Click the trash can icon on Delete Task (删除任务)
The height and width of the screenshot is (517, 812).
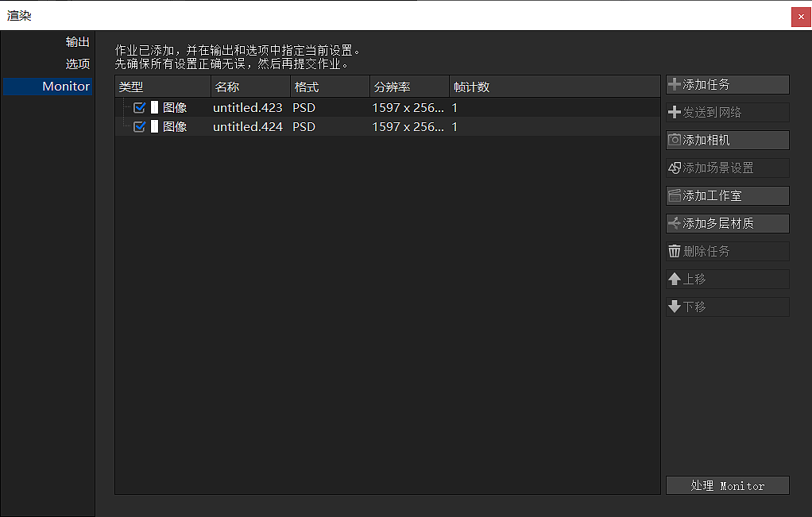click(674, 251)
